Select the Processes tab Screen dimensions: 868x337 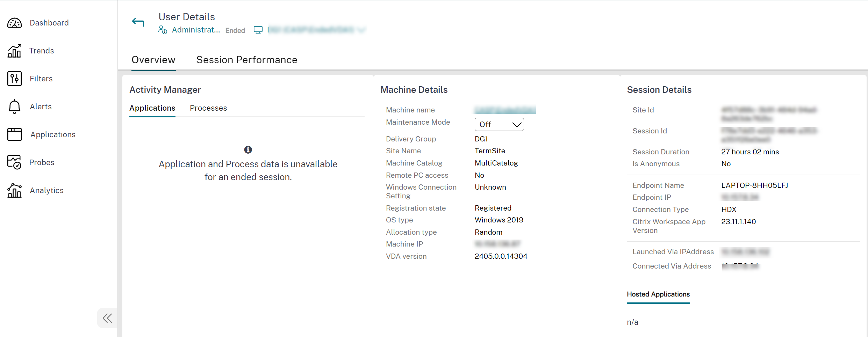click(x=208, y=108)
